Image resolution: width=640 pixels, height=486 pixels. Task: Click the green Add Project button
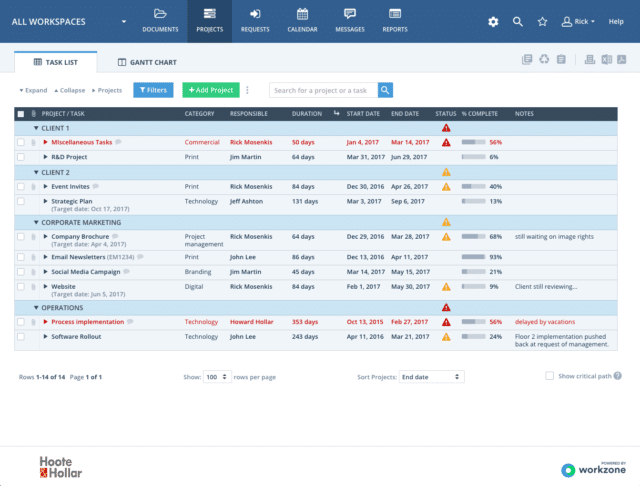pos(209,90)
